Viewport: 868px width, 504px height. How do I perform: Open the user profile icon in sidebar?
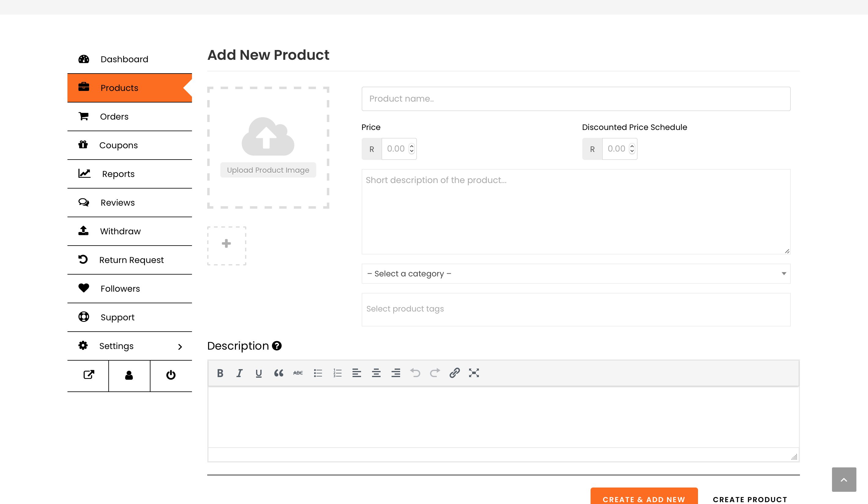pos(129,375)
